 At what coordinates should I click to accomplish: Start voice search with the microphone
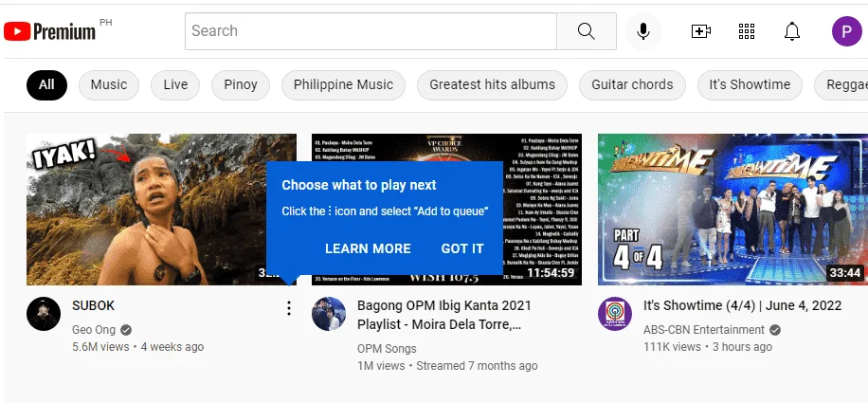pyautogui.click(x=643, y=31)
